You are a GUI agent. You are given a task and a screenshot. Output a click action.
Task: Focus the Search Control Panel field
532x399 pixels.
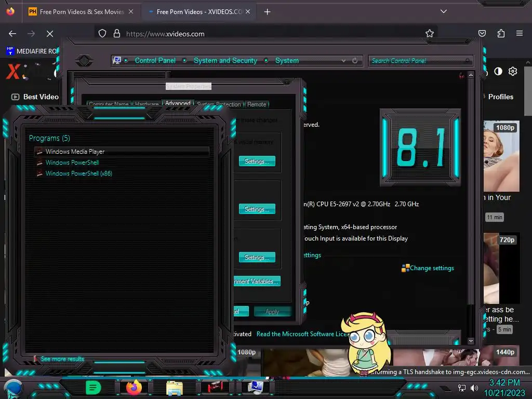[x=420, y=61]
